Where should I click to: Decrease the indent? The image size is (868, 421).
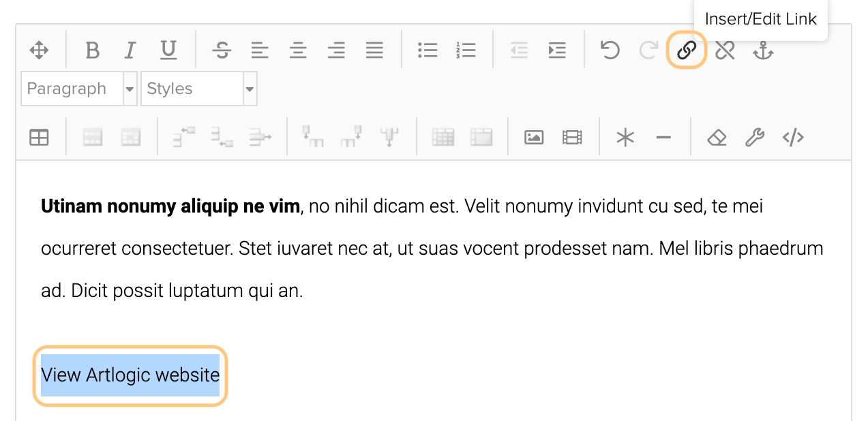pyautogui.click(x=519, y=50)
